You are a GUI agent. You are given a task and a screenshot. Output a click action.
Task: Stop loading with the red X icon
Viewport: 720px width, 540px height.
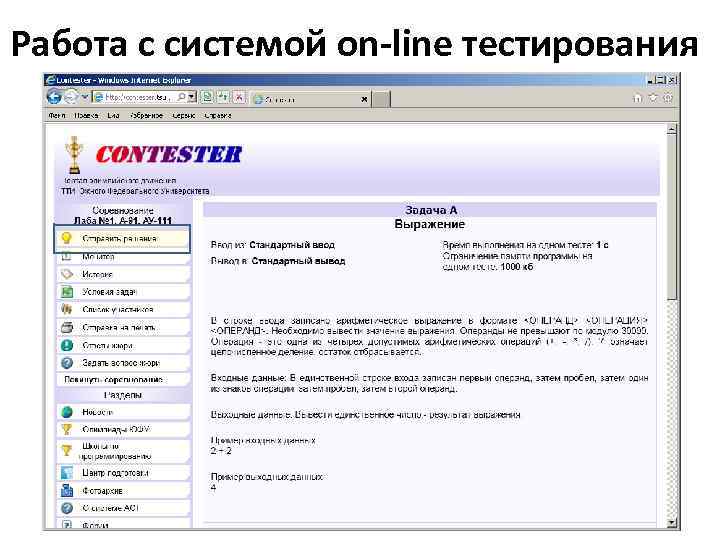239,97
